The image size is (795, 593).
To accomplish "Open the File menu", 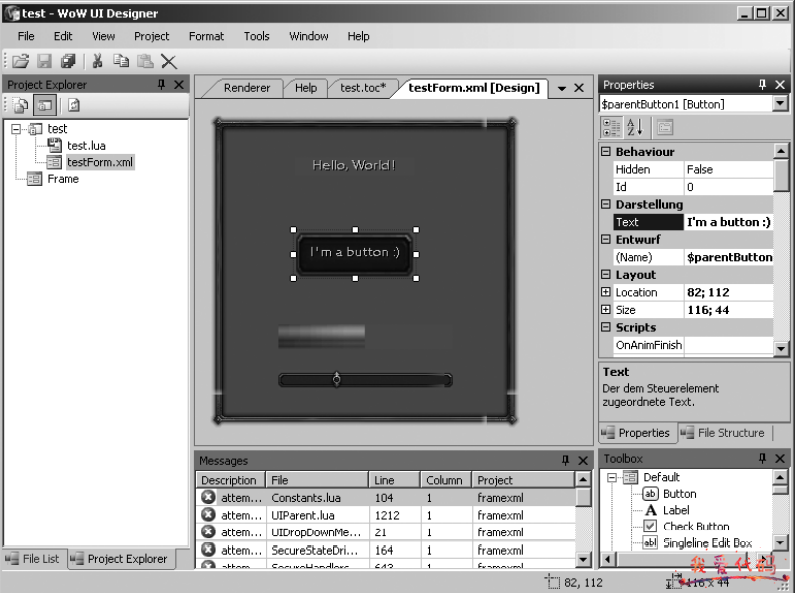I will pos(26,36).
